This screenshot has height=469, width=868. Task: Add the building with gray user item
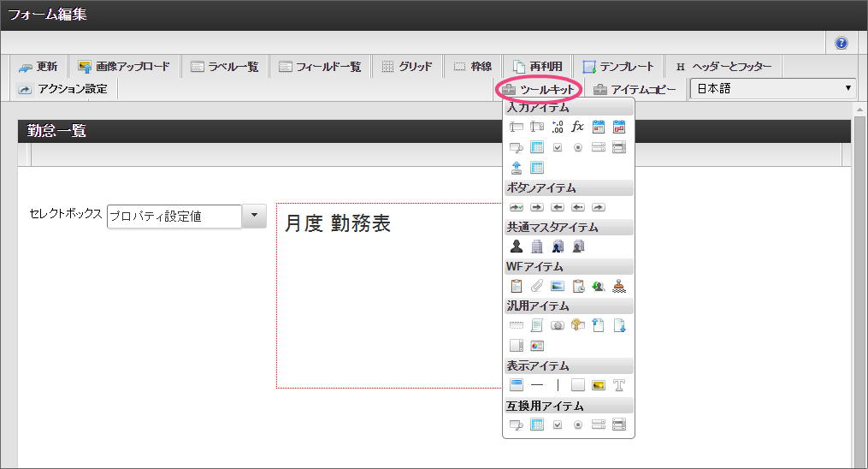coord(578,246)
